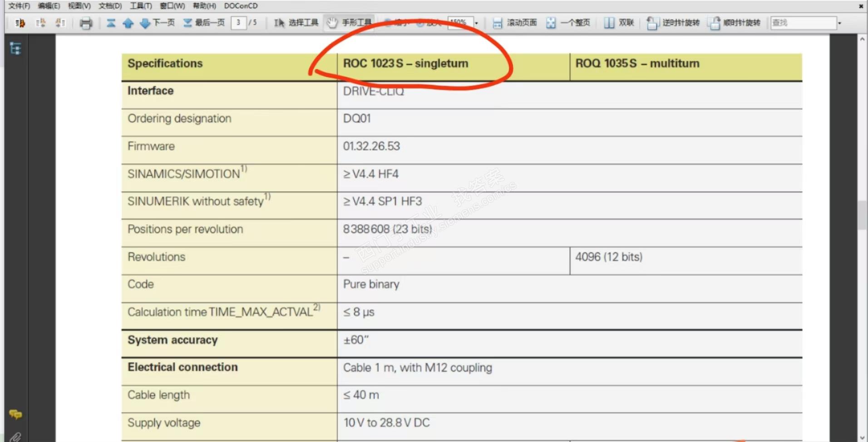The width and height of the screenshot is (868, 442).
Task: Open the 工具(T) menu
Action: [x=141, y=6]
